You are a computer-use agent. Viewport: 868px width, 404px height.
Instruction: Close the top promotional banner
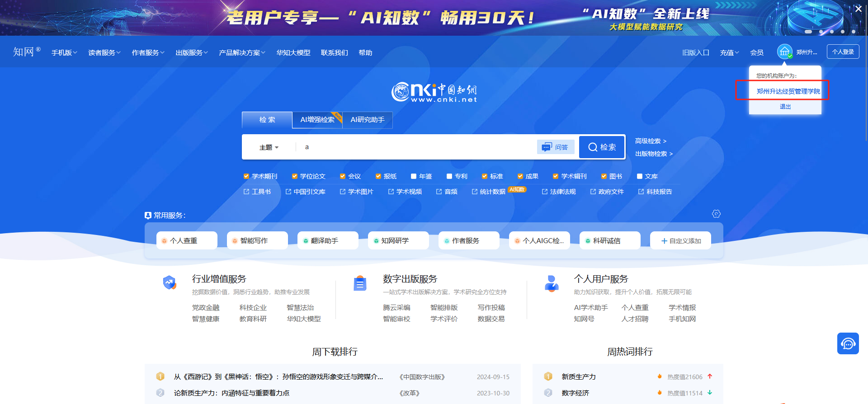(x=858, y=9)
